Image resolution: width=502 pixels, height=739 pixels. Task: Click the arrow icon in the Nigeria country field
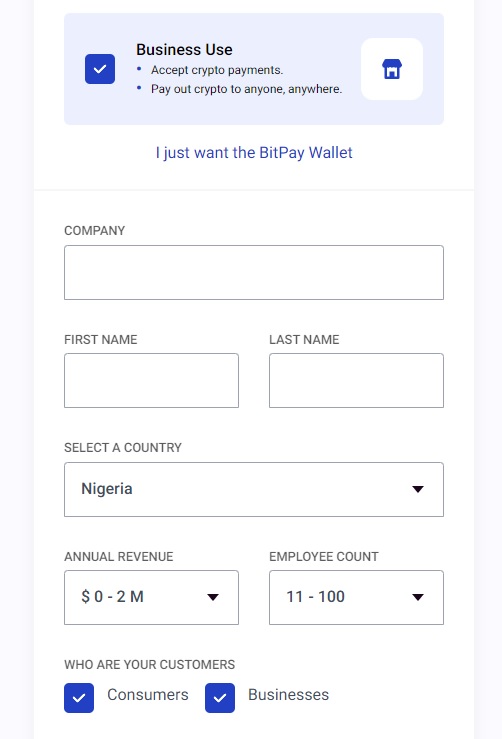[x=418, y=489]
